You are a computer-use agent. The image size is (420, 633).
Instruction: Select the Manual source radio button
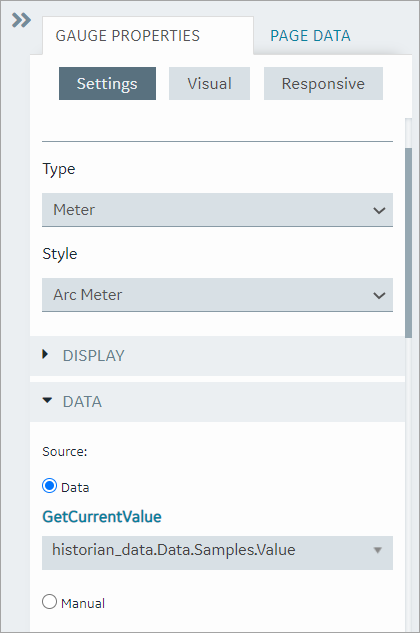[49, 602]
